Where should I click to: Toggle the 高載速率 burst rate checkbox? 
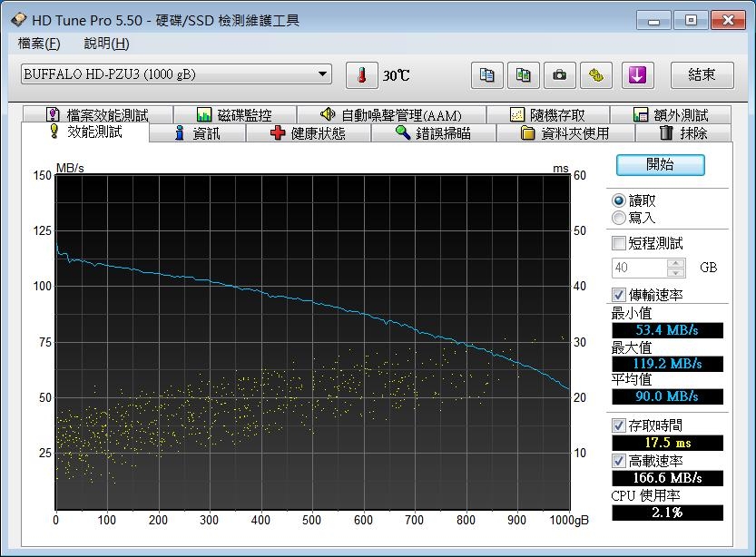pos(619,461)
